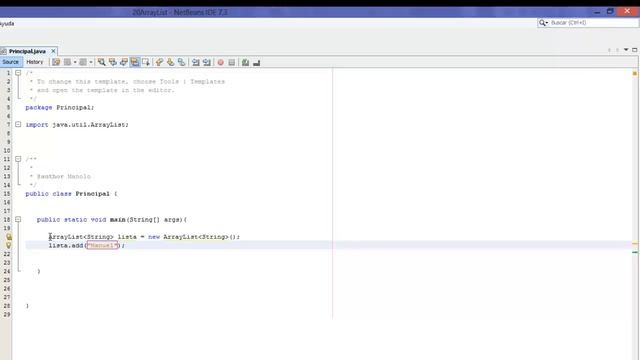The image size is (640, 360).
Task: Close the Principal.java tab
Action: click(53, 51)
